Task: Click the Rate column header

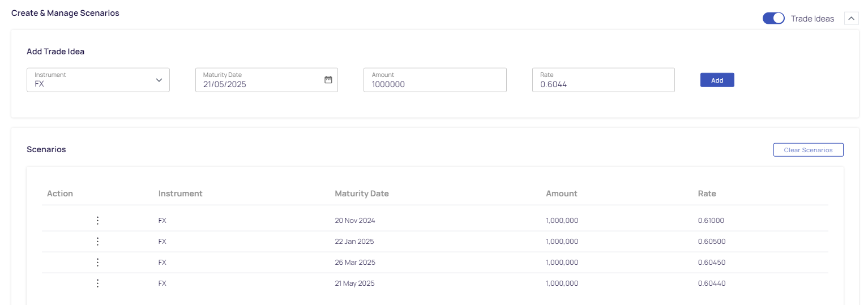Action: coord(707,194)
